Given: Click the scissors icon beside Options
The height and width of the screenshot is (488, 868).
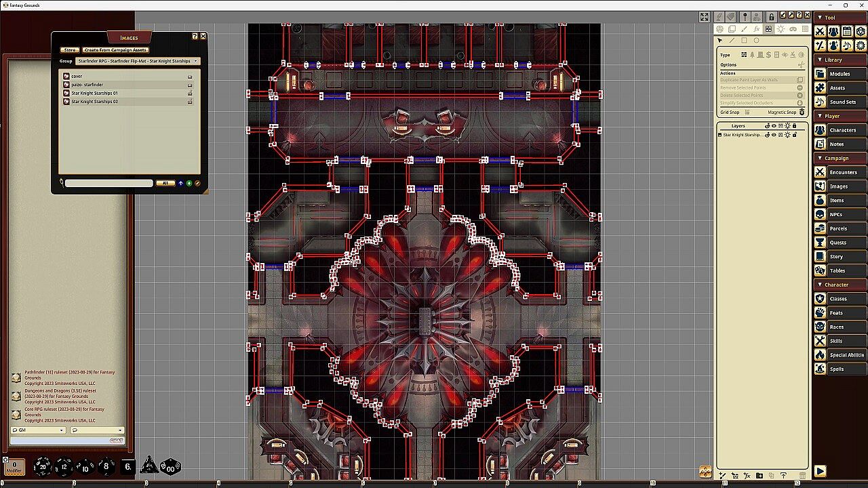Looking at the screenshot, I should tap(801, 65).
